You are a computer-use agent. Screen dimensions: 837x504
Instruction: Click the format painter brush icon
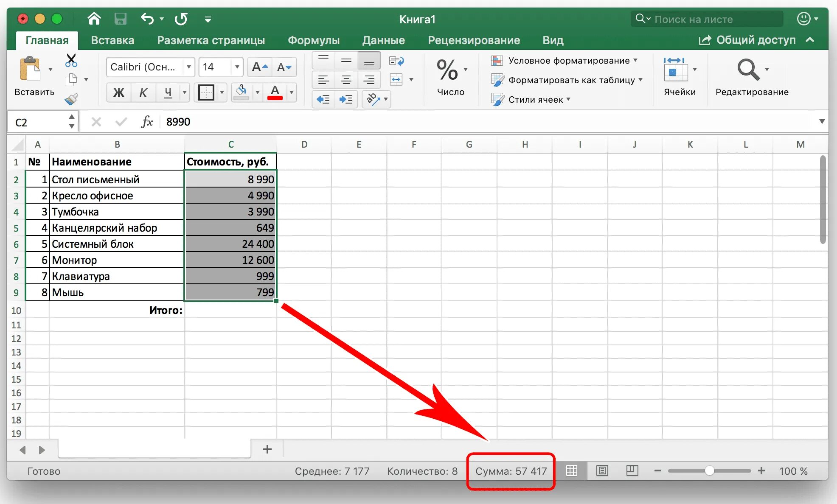click(71, 99)
